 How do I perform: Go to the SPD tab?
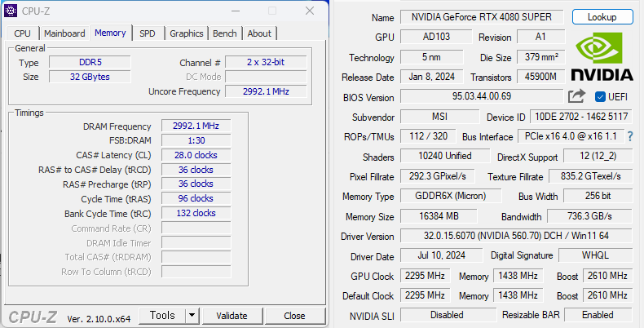pos(148,33)
